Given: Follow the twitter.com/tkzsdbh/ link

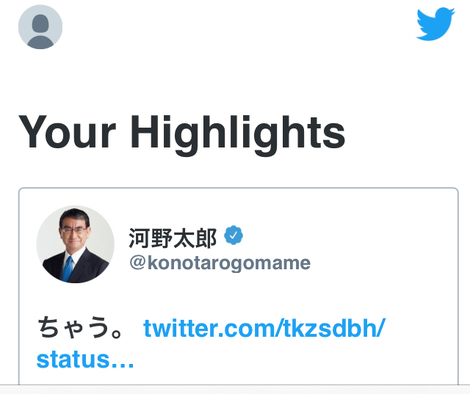Looking at the screenshot, I should (x=264, y=328).
